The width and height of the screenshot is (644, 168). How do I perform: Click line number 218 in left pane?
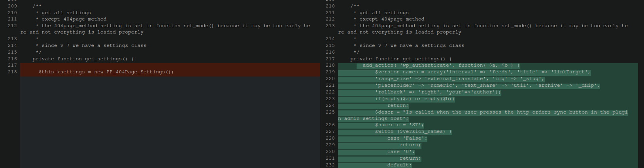point(12,72)
